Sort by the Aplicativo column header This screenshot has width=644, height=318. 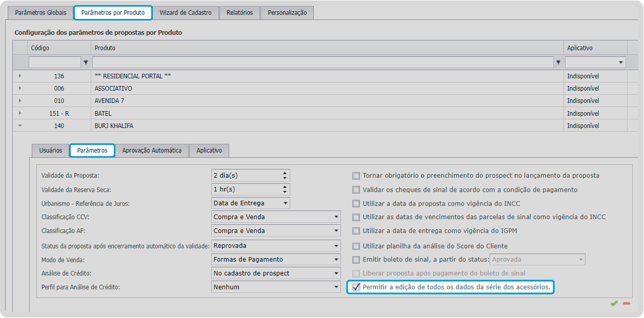click(x=595, y=48)
